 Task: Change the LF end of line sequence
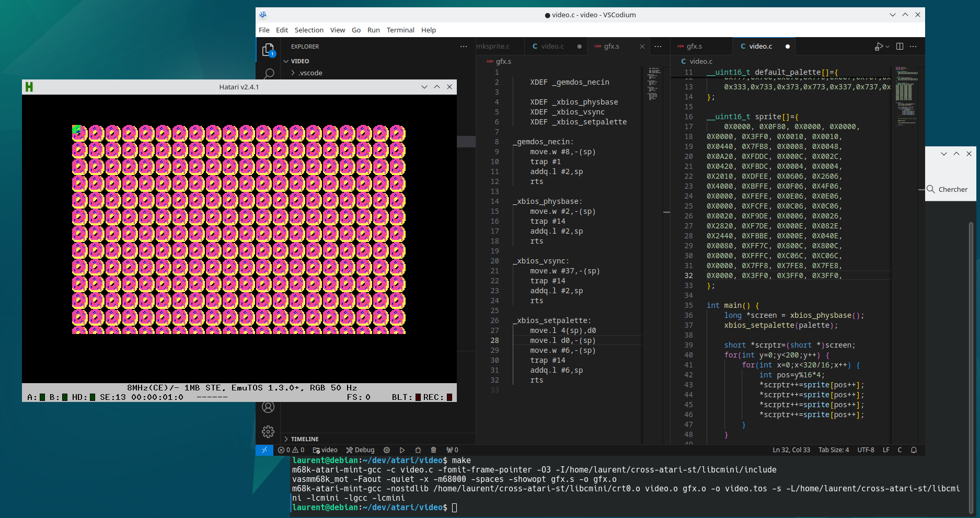886,450
